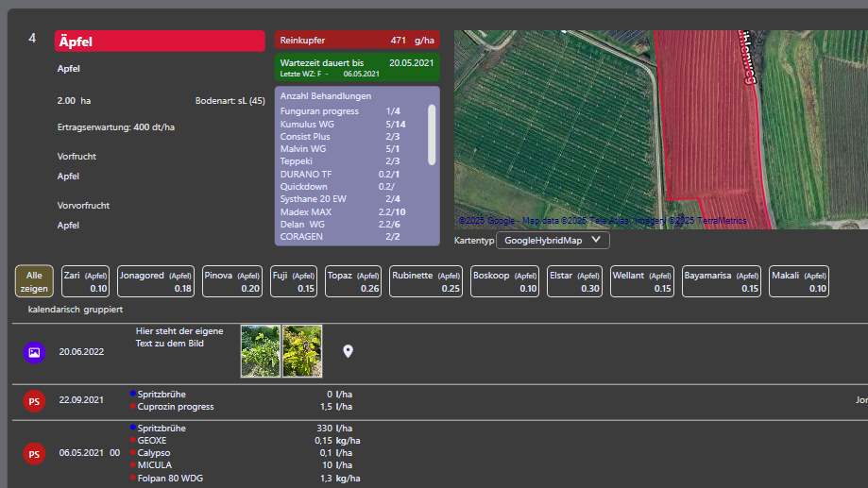Screen dimensions: 868x488
Task: Open the first plant photo thumbnail
Action: click(260, 351)
